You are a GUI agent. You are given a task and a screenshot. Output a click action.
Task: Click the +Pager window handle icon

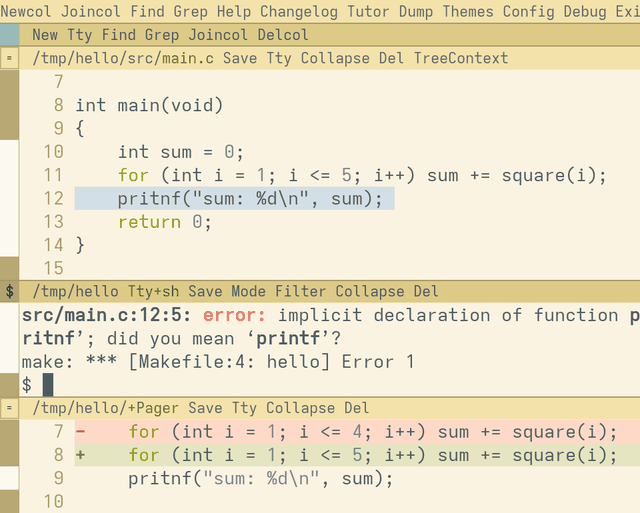click(x=9, y=408)
